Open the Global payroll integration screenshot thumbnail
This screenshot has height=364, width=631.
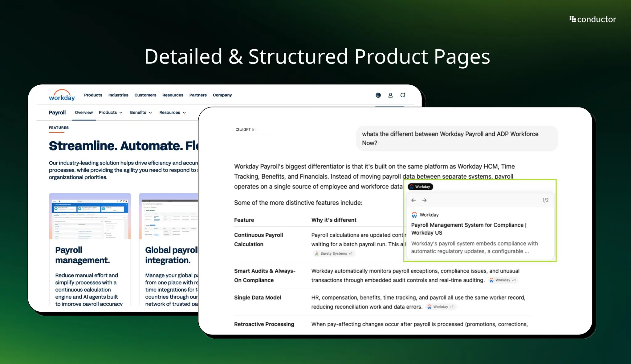[169, 216]
